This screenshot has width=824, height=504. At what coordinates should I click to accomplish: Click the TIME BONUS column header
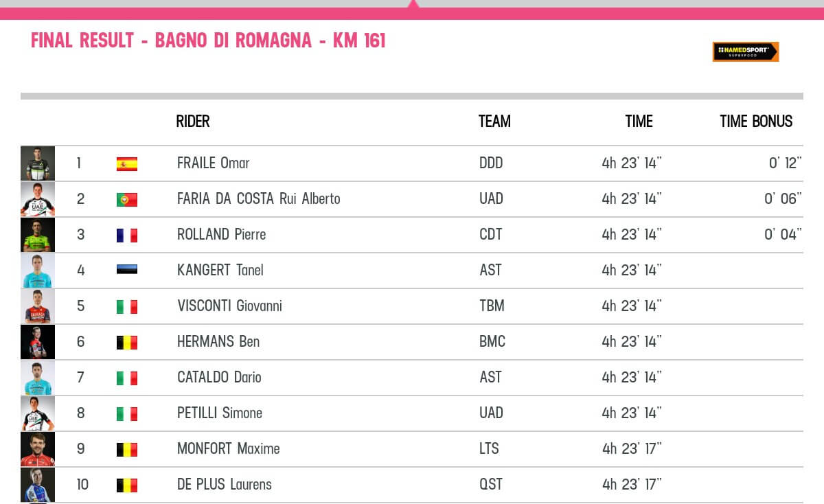(x=756, y=122)
